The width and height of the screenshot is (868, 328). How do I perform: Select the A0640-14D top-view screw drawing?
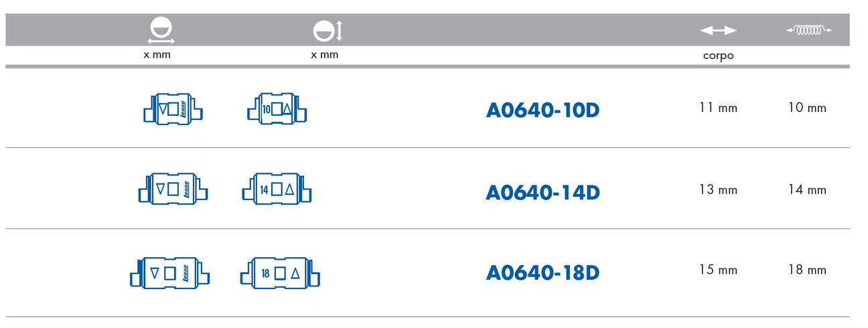coord(173,189)
